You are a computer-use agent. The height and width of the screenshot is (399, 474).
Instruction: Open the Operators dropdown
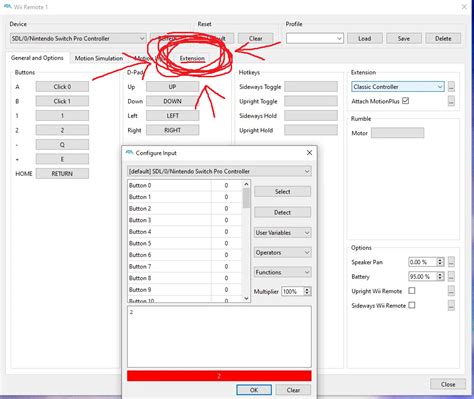(283, 253)
